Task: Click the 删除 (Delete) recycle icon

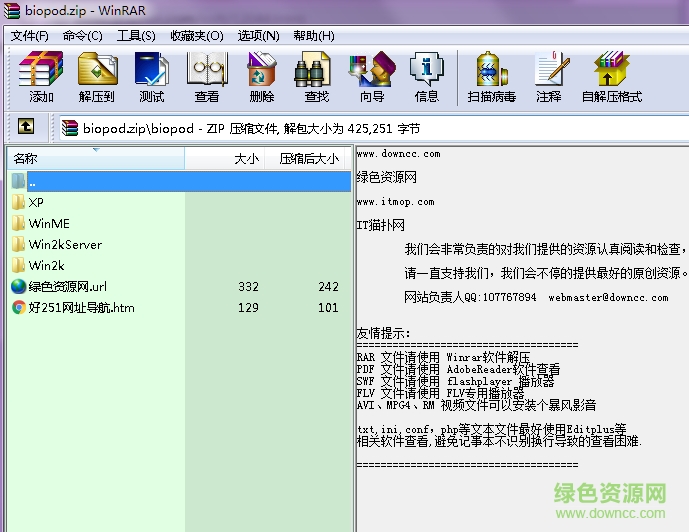Action: click(261, 69)
